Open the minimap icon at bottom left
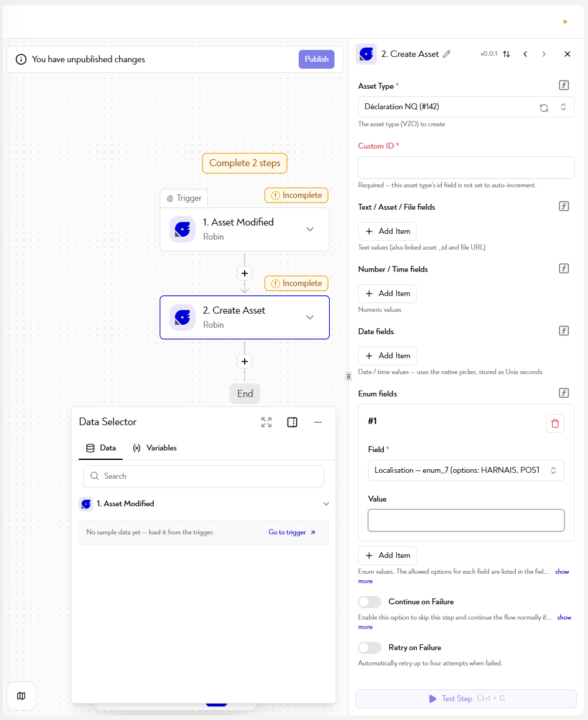 [21, 696]
